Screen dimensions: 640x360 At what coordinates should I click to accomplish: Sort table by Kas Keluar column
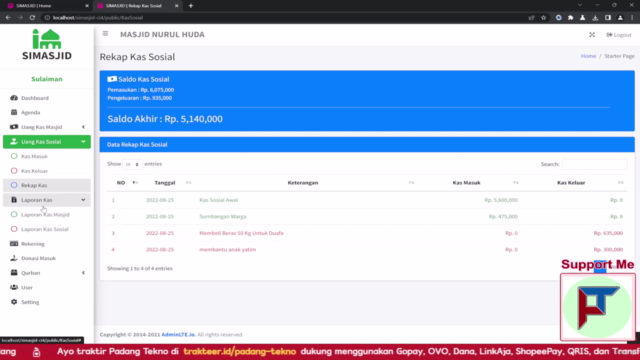pyautogui.click(x=575, y=183)
